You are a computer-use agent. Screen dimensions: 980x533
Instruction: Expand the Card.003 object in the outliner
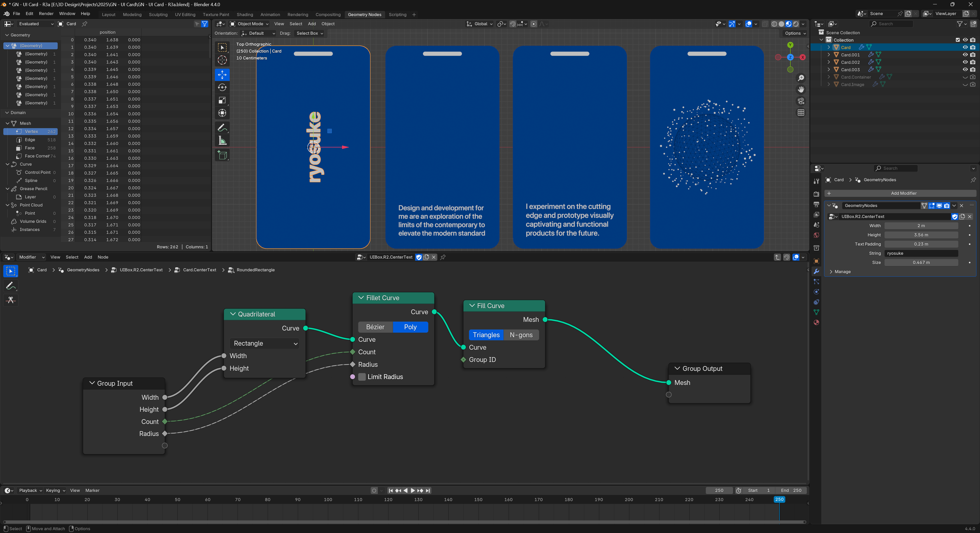click(829, 69)
